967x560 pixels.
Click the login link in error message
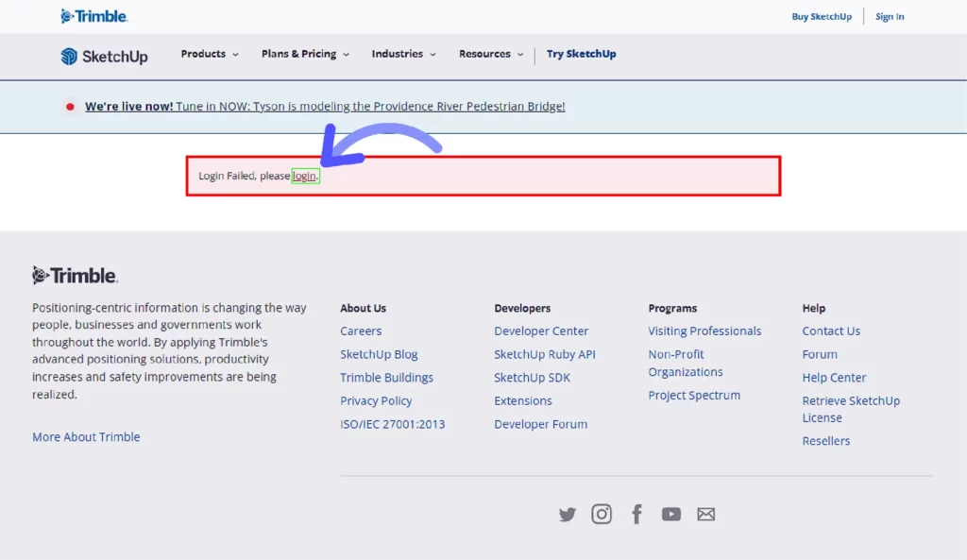pyautogui.click(x=305, y=176)
